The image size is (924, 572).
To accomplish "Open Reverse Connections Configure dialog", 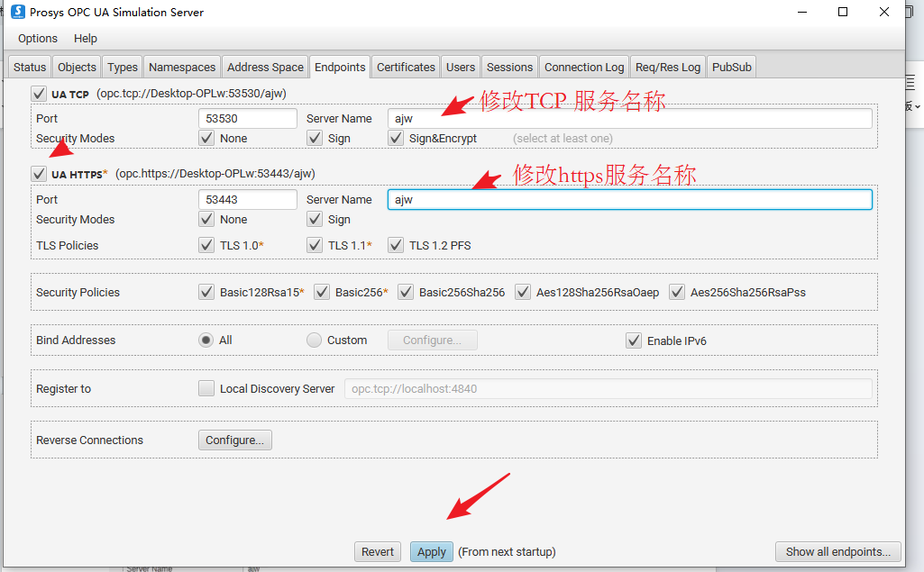I will 235,440.
